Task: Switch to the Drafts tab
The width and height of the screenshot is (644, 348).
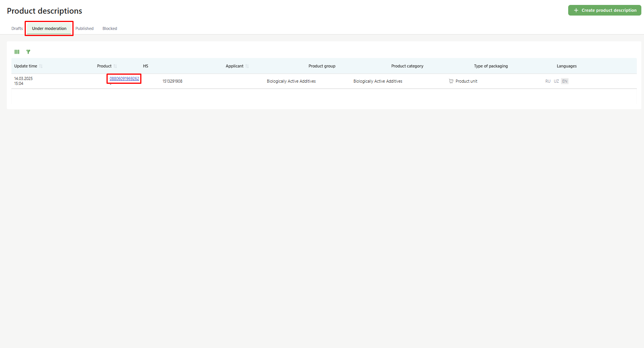Action: [17, 28]
